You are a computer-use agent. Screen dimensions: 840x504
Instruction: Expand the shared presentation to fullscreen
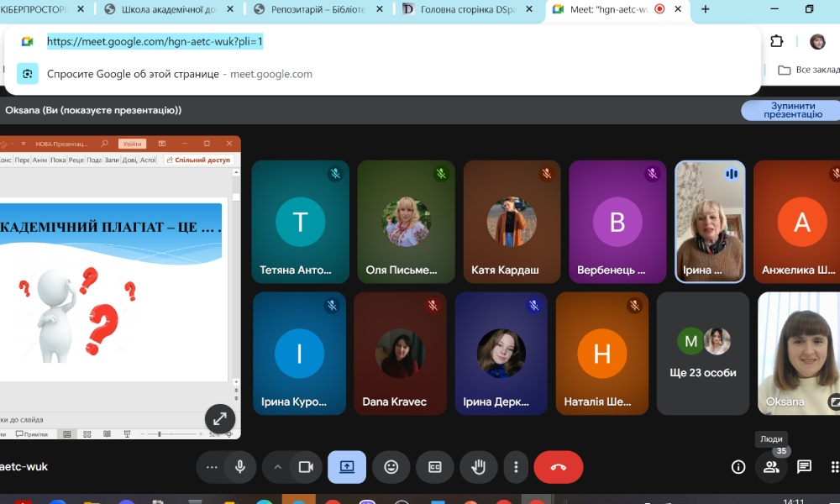pyautogui.click(x=220, y=418)
